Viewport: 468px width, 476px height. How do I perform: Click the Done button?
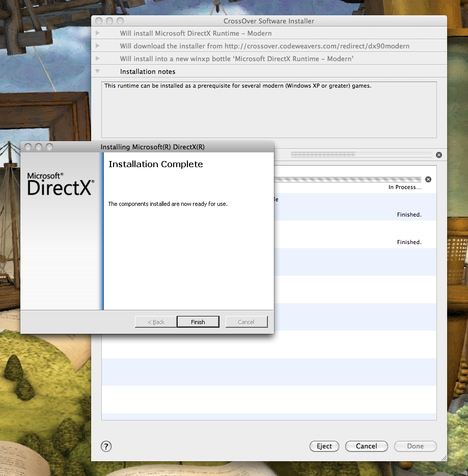[x=415, y=446]
